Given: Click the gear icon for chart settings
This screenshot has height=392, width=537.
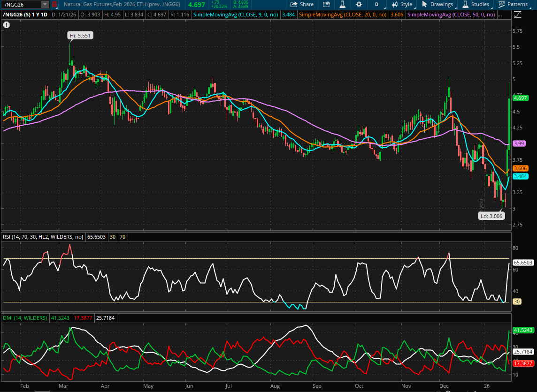Looking at the screenshot, I should click(x=359, y=4).
